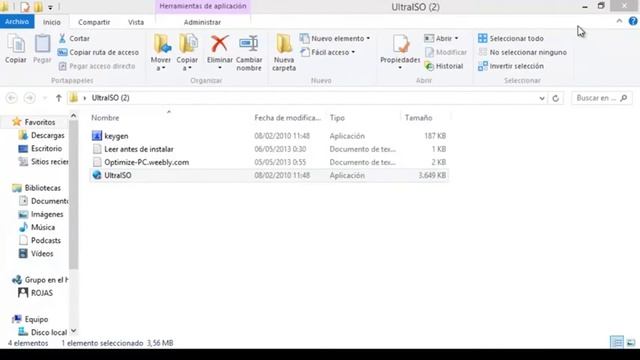Image resolution: width=640 pixels, height=360 pixels.
Task: Click UltraISO (2) in address bar
Action: 111,98
